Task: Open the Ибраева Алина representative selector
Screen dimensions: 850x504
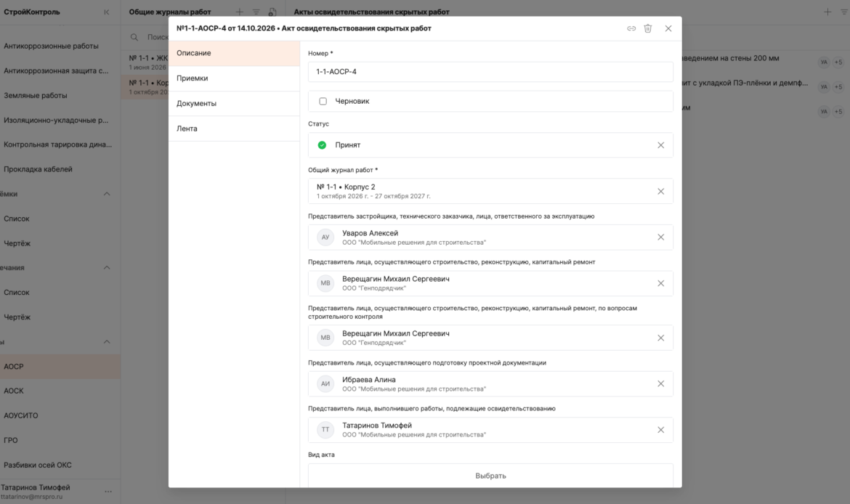Action: 490,383
